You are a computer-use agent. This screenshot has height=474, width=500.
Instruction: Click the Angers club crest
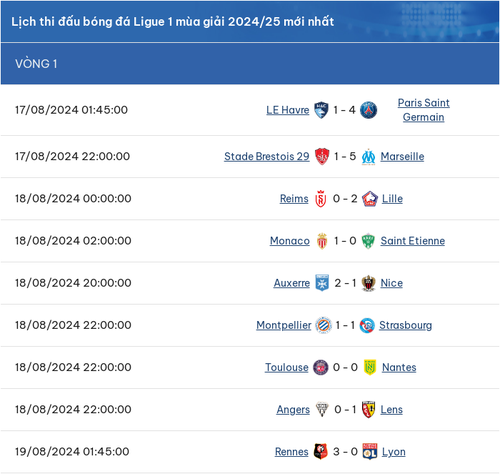322,410
